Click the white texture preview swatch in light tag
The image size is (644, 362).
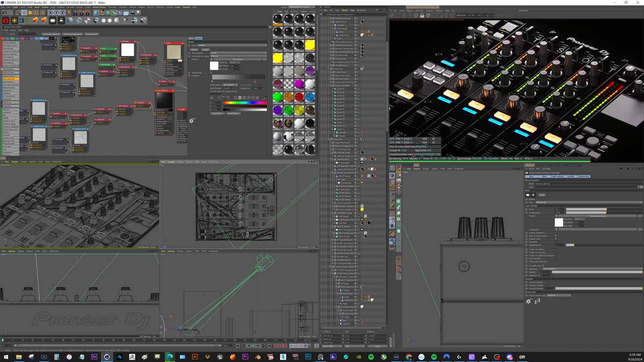[x=559, y=222]
